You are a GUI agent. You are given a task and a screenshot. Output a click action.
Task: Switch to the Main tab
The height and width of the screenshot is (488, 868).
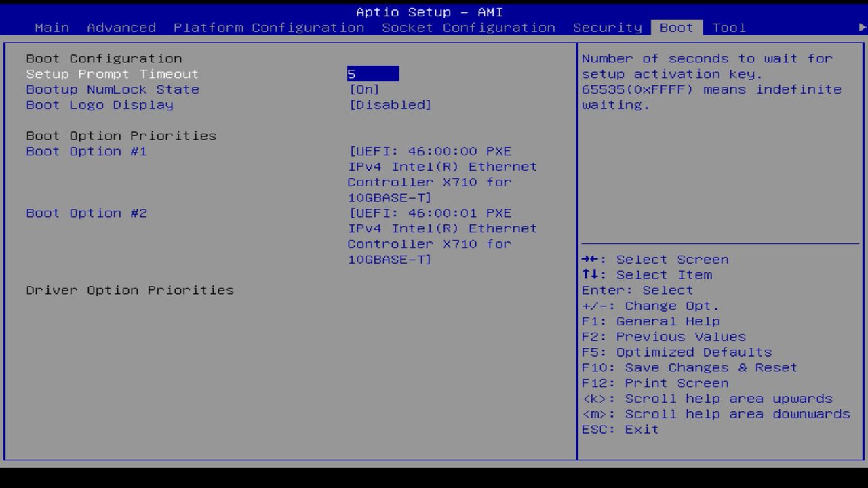click(x=52, y=27)
